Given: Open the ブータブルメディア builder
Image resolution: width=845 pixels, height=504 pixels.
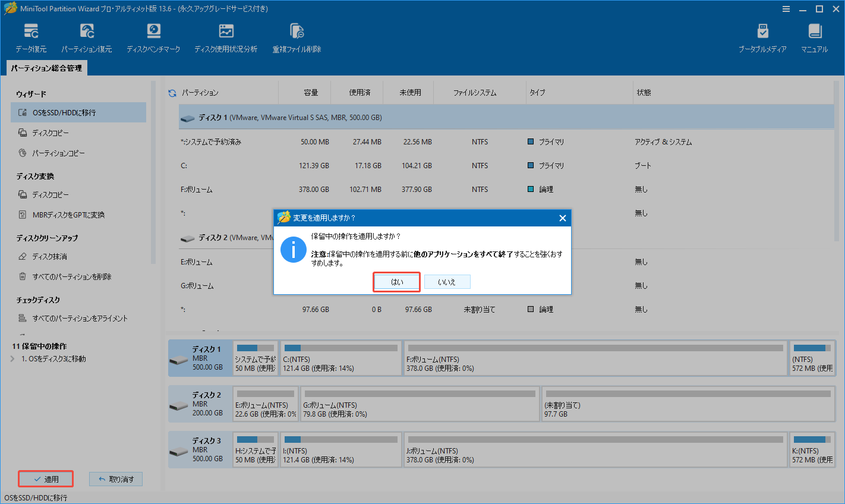Looking at the screenshot, I should 762,37.
